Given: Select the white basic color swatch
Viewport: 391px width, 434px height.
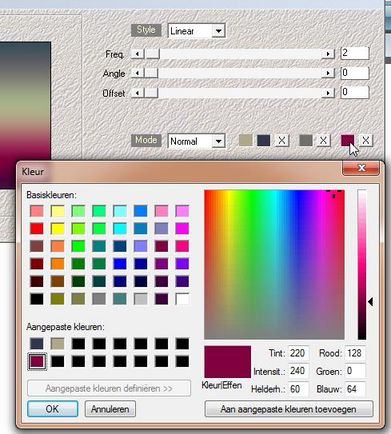Looking at the screenshot, I should (182, 299).
